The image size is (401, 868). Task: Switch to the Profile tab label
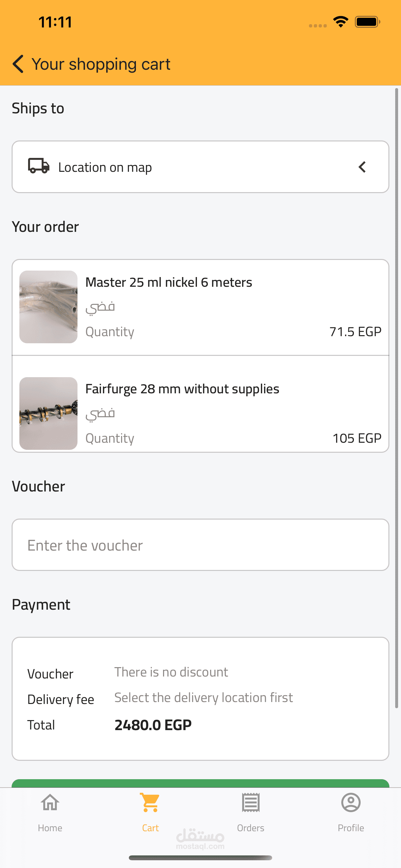(x=351, y=828)
